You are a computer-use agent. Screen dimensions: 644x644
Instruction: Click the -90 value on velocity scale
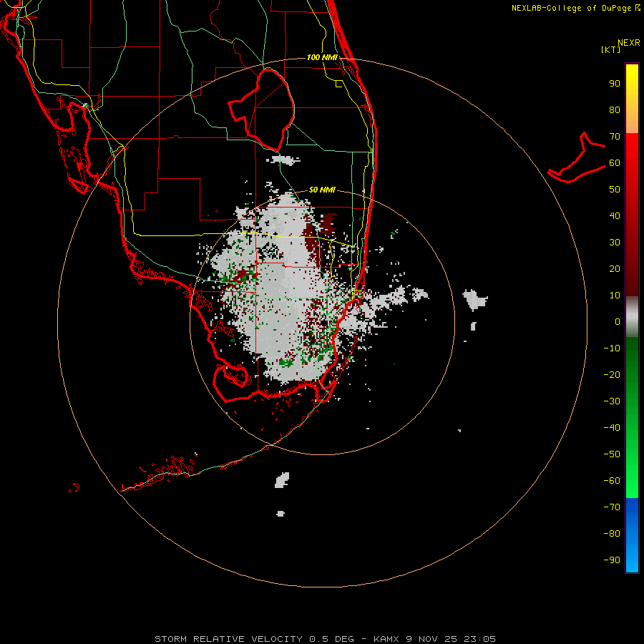pos(612,560)
